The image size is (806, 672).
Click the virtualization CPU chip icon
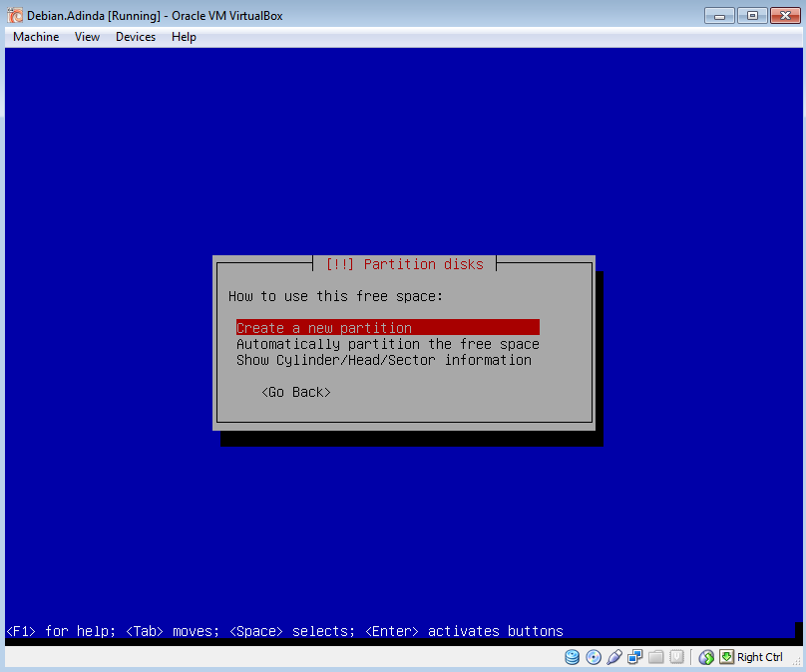click(x=677, y=657)
